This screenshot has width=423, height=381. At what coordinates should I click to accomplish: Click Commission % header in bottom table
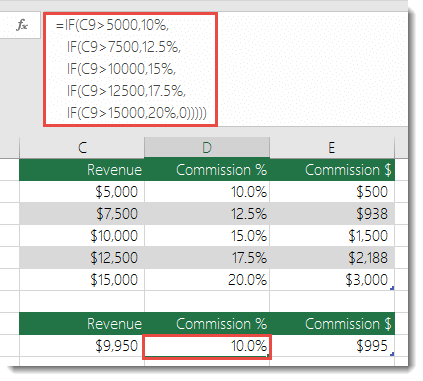[207, 324]
